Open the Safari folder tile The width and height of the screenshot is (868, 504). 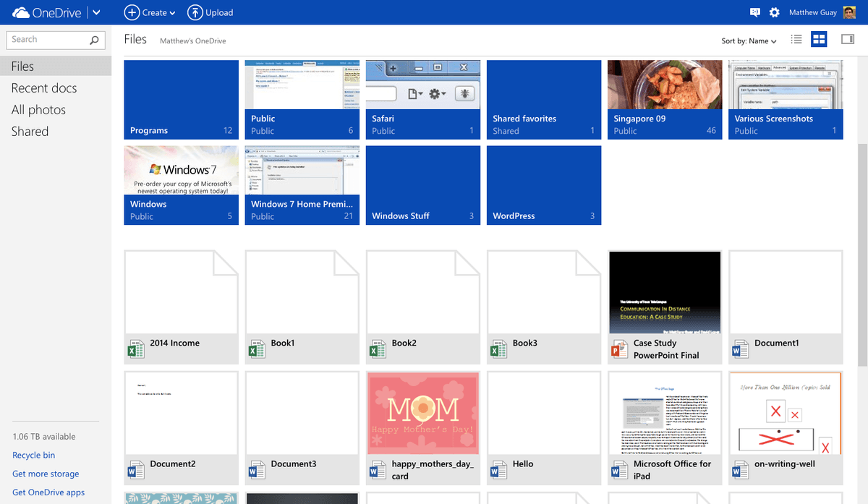point(423,100)
